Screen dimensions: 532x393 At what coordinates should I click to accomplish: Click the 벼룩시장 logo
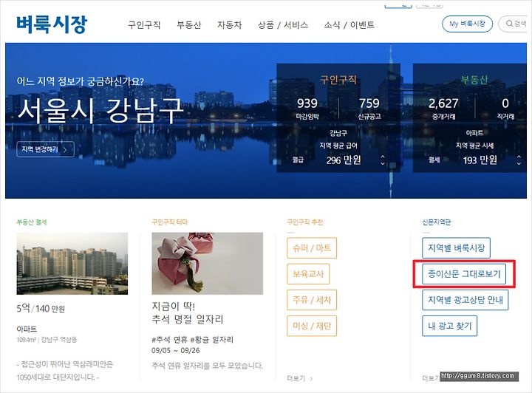tap(52, 24)
